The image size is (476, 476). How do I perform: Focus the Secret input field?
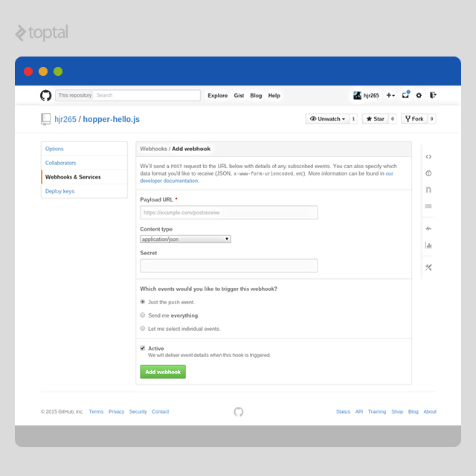point(229,266)
